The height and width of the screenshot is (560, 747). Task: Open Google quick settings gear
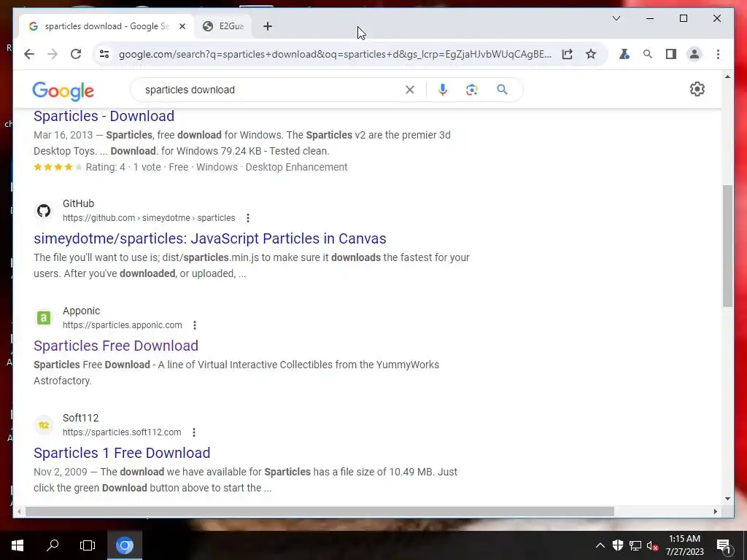697,89
